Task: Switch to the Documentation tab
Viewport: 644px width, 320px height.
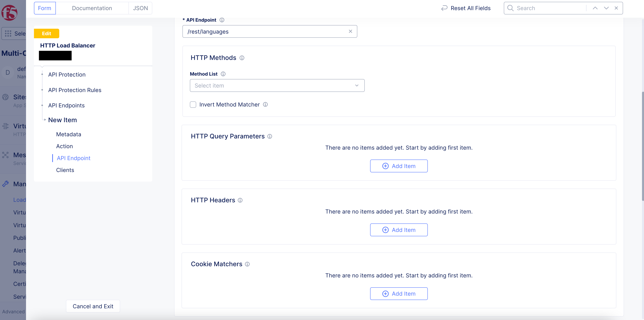Action: click(92, 8)
